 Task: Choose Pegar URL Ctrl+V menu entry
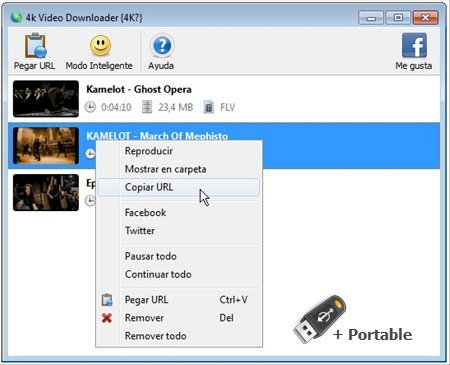click(x=179, y=300)
